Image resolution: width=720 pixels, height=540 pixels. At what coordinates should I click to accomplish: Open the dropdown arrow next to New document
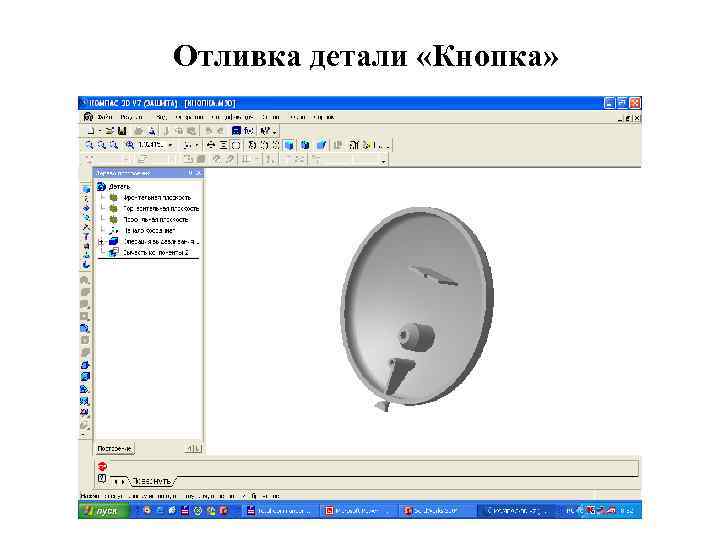[x=100, y=131]
